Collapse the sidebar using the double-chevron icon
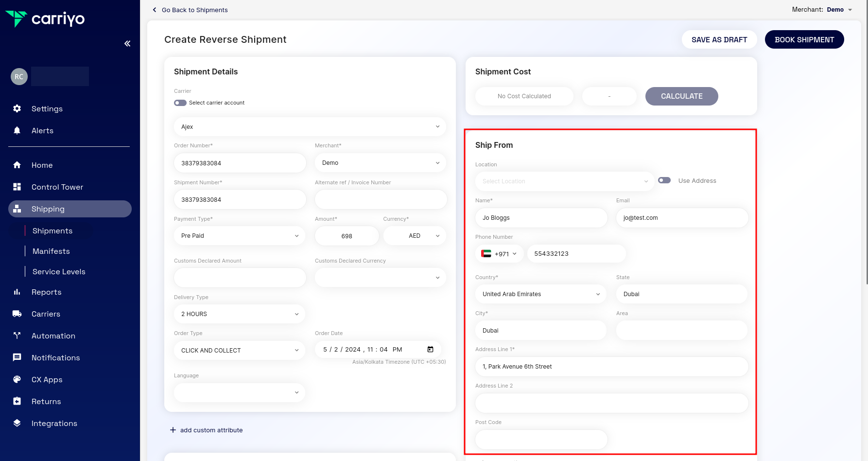The height and width of the screenshot is (461, 868). (x=127, y=43)
